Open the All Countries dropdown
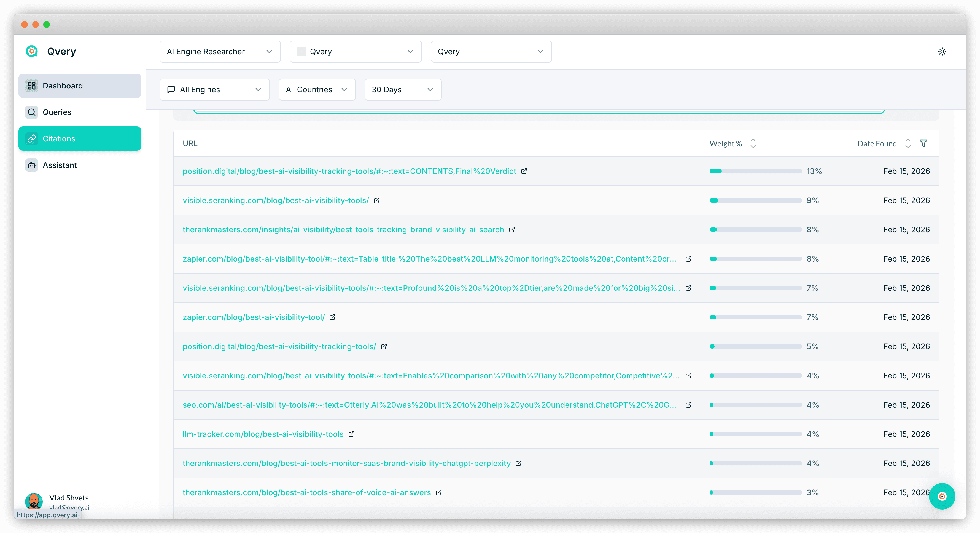Viewport: 980px width, 533px height. [x=317, y=90]
